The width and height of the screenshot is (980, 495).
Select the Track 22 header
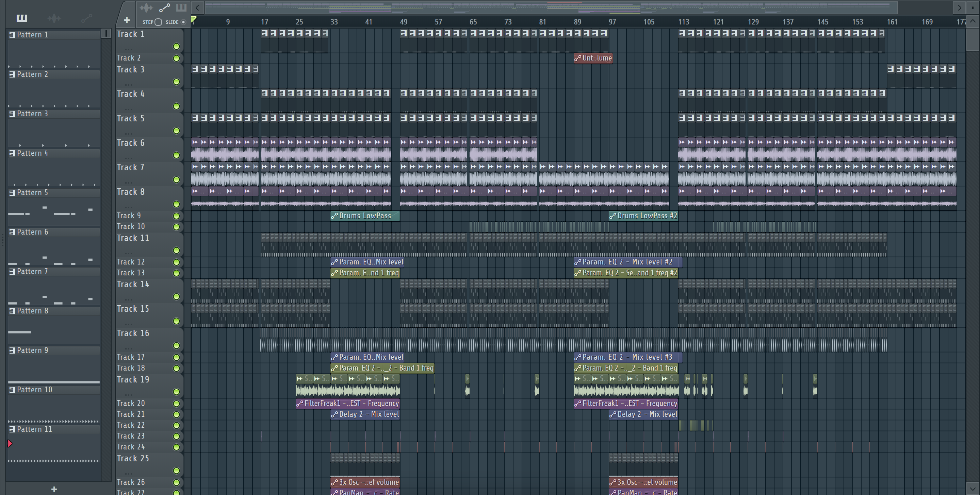[x=149, y=425]
